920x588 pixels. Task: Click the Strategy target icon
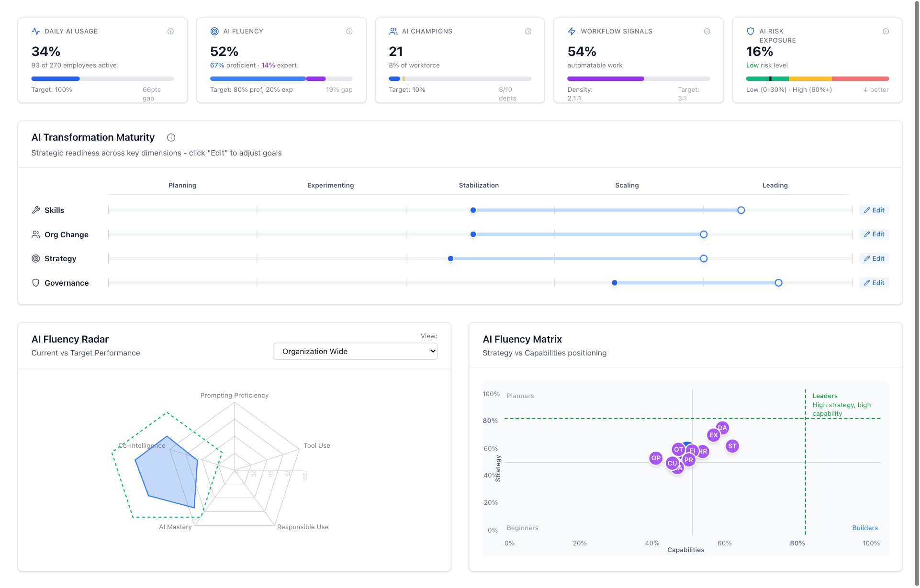click(x=36, y=259)
